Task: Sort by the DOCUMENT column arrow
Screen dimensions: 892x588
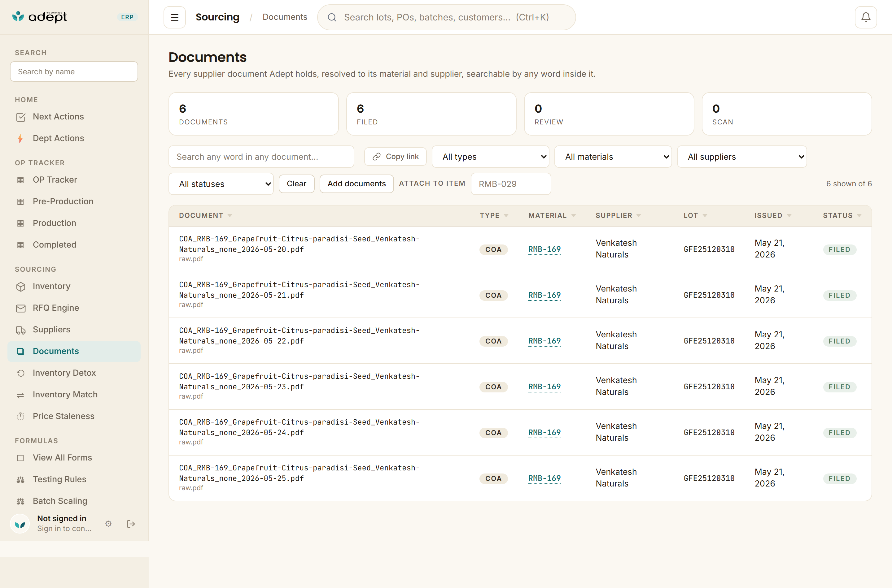Action: (230, 216)
